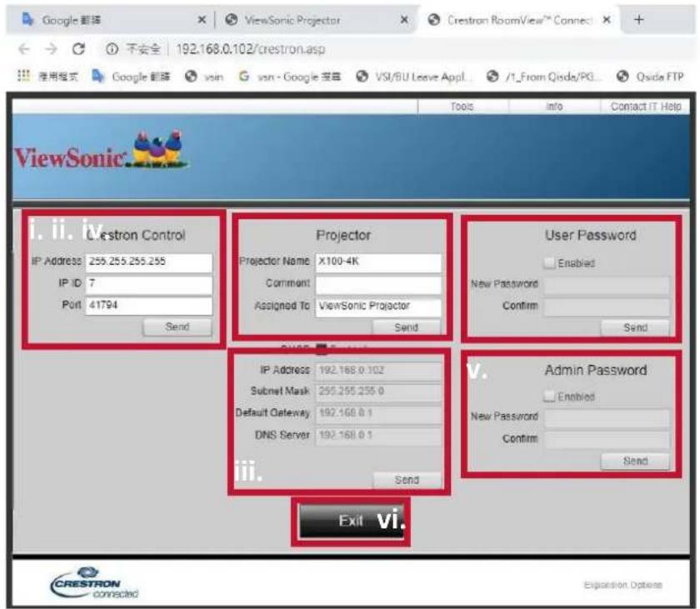Screen dimensions: 700x609
Task: Open the /1_From Qisda bookmark
Action: (x=543, y=77)
